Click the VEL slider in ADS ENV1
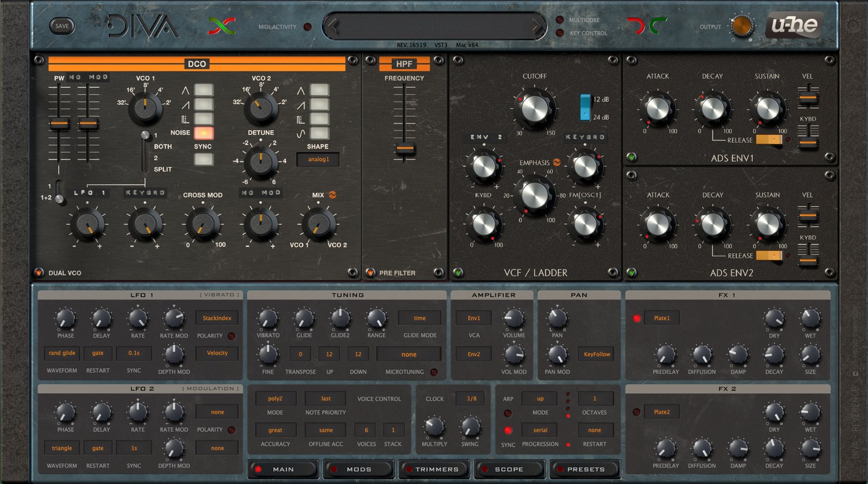Screen dimensions: 868x484 point(808,98)
